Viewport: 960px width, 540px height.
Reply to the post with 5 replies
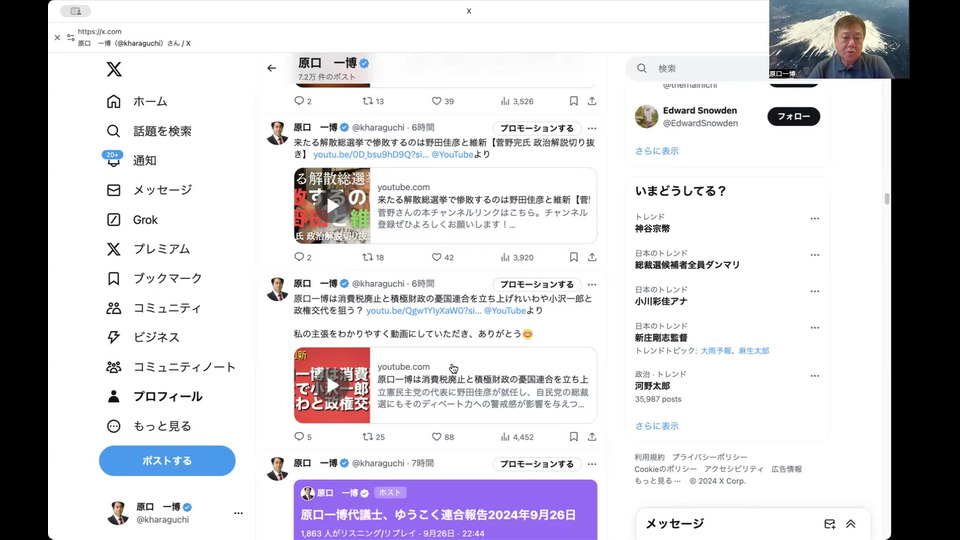point(302,437)
